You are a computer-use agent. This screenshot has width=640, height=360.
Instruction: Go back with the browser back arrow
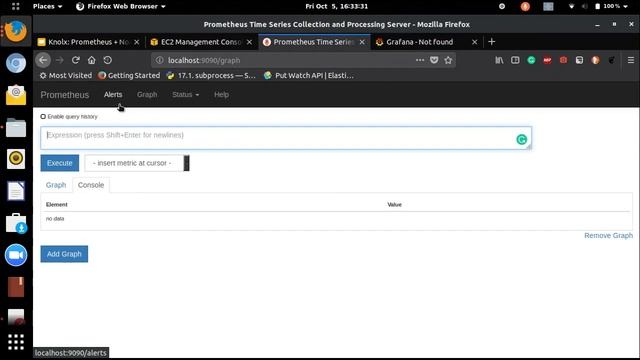(43, 60)
